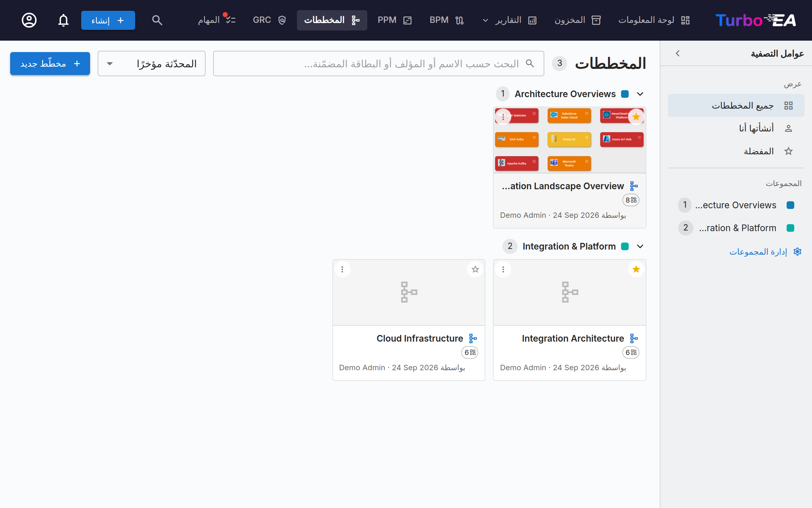Filter by أنشأتها أنا created by me
812x508 pixels.
pyautogui.click(x=736, y=128)
